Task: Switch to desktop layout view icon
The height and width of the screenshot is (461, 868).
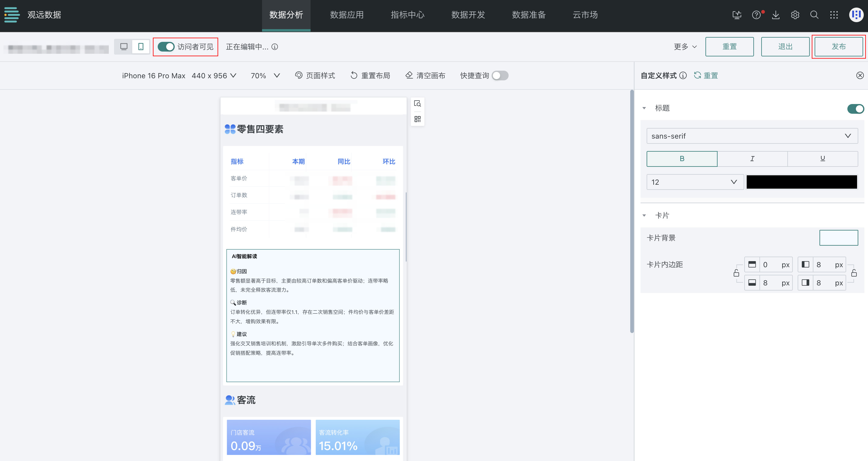Action: [124, 46]
